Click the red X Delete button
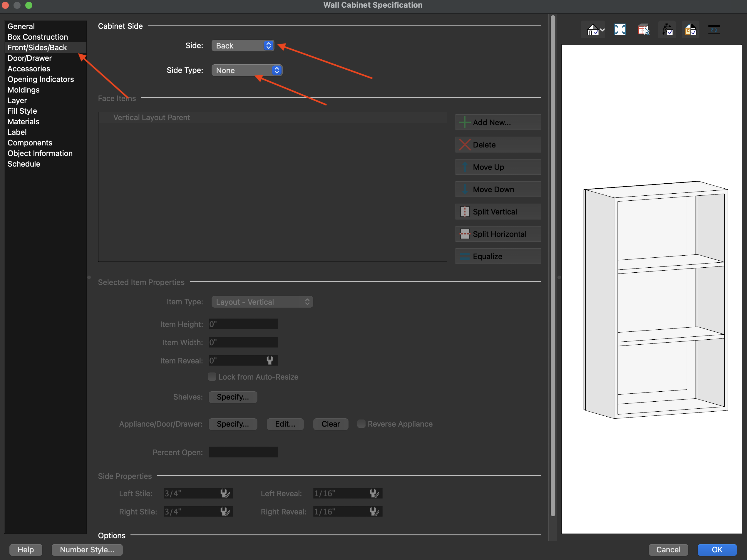Viewport: 747px width, 560px height. (x=498, y=145)
